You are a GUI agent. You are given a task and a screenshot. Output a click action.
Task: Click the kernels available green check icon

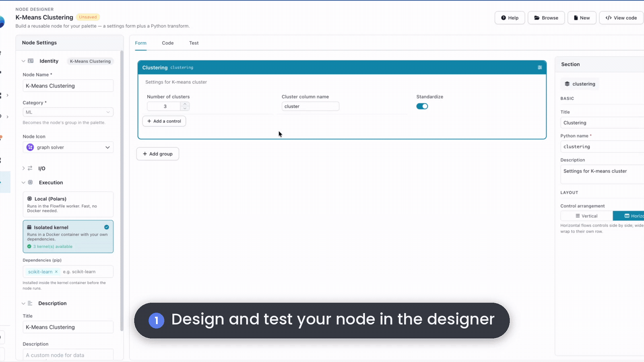(x=29, y=247)
